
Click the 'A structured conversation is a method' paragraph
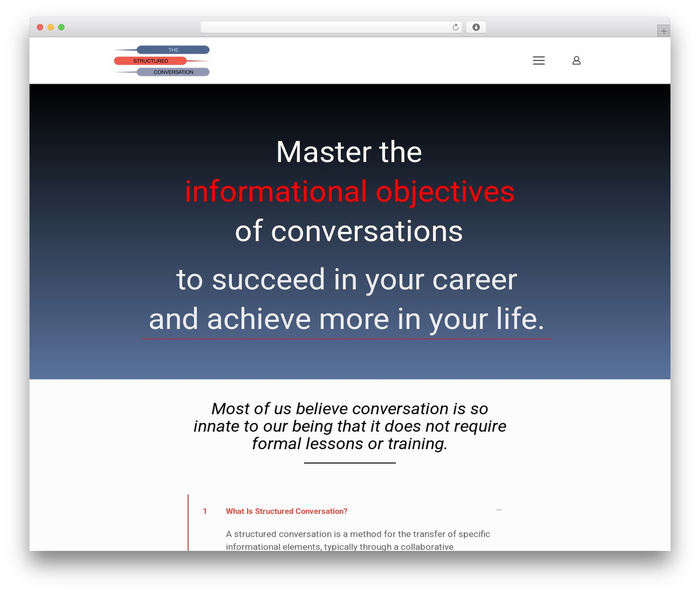coord(358,540)
